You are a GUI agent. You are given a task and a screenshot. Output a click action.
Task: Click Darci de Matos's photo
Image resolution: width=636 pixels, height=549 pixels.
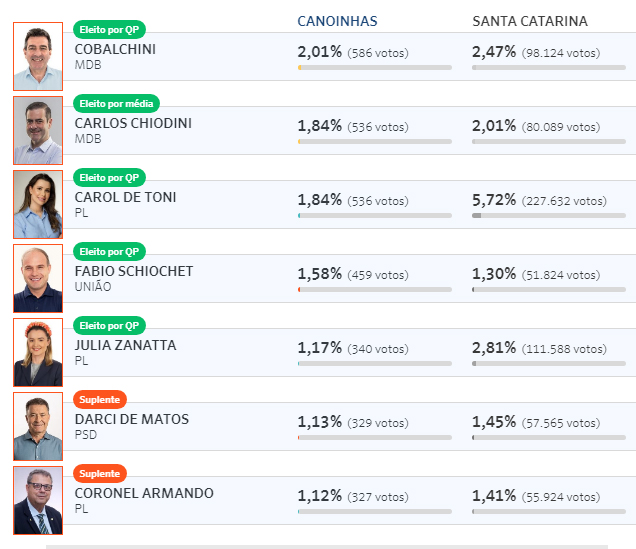pos(38,426)
